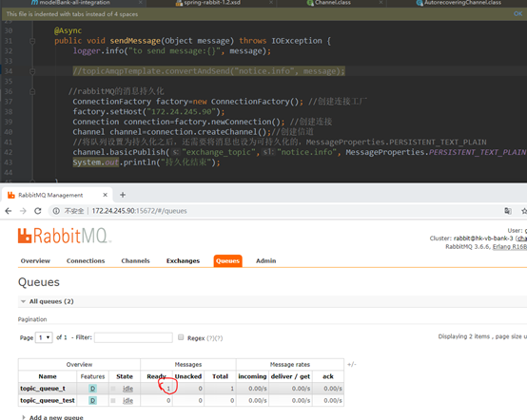Click idle state of topic_queue_test

click(127, 401)
